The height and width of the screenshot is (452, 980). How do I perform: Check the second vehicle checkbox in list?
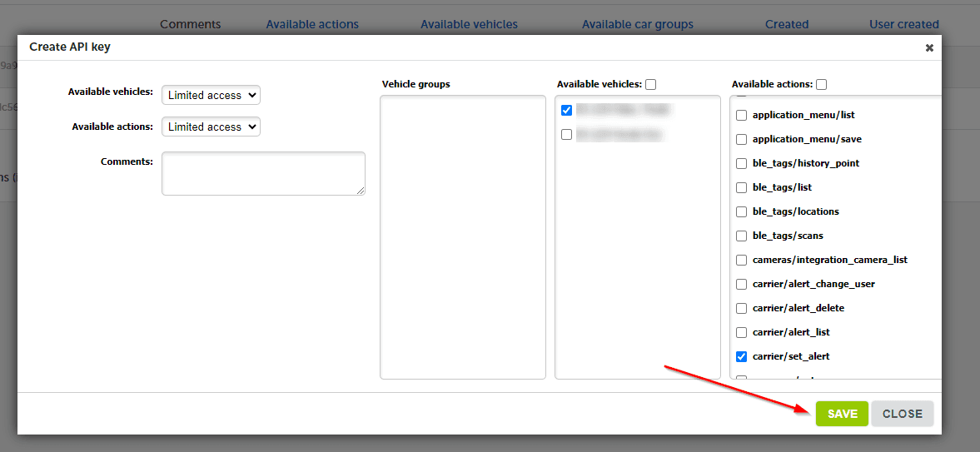tap(567, 134)
